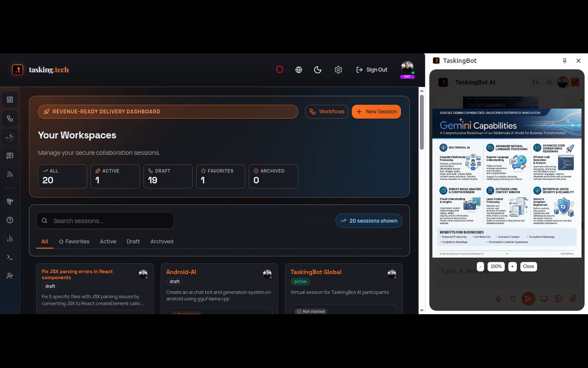588x368 pixels.
Task: Close the TaskingBot side panel
Action: coord(578,61)
